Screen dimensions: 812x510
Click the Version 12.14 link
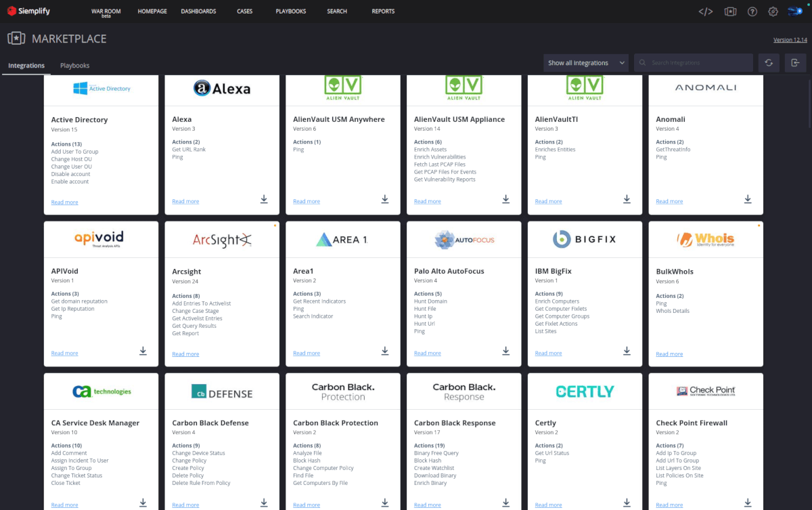click(790, 40)
